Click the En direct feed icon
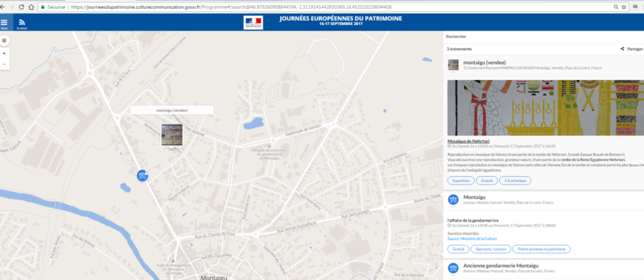Screen dimensions: 644x280 (x=21, y=22)
